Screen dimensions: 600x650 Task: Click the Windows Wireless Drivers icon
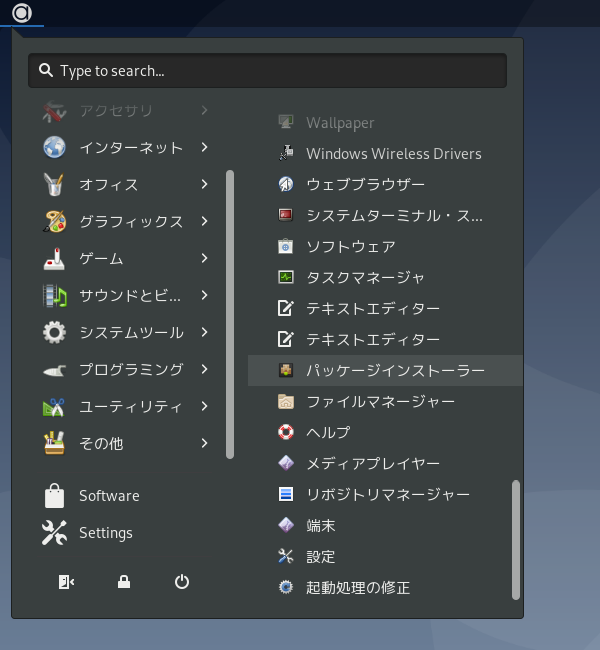pyautogui.click(x=286, y=153)
